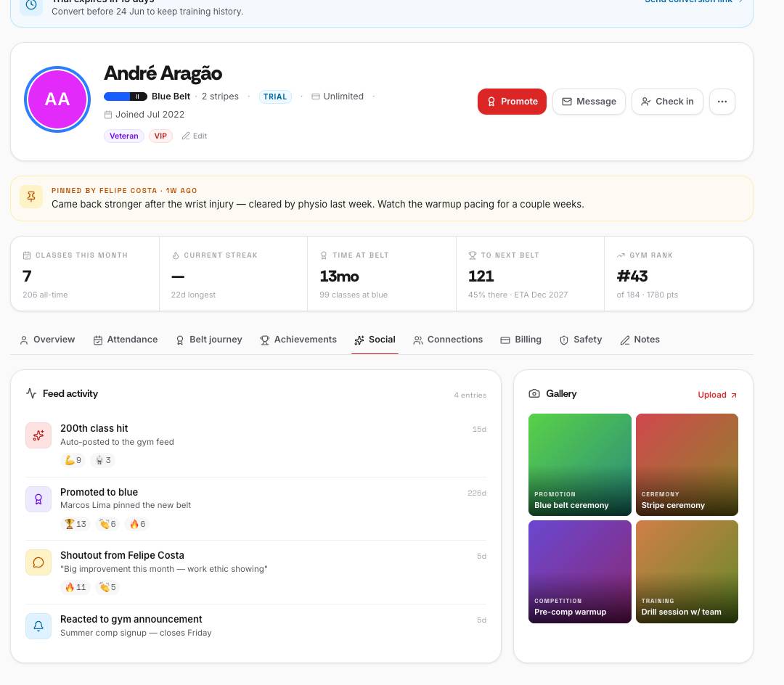The image size is (784, 685).
Task: Click the #43 gym rank value
Action: point(632,276)
